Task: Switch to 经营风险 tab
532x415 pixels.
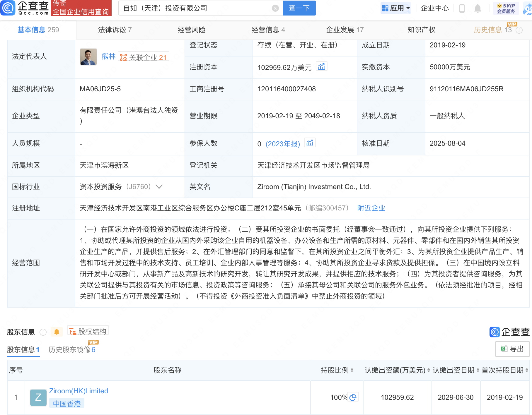Action: click(192, 30)
